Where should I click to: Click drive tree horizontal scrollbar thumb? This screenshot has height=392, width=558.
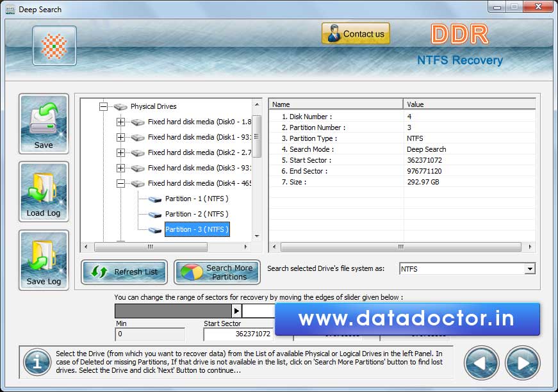[x=151, y=247]
